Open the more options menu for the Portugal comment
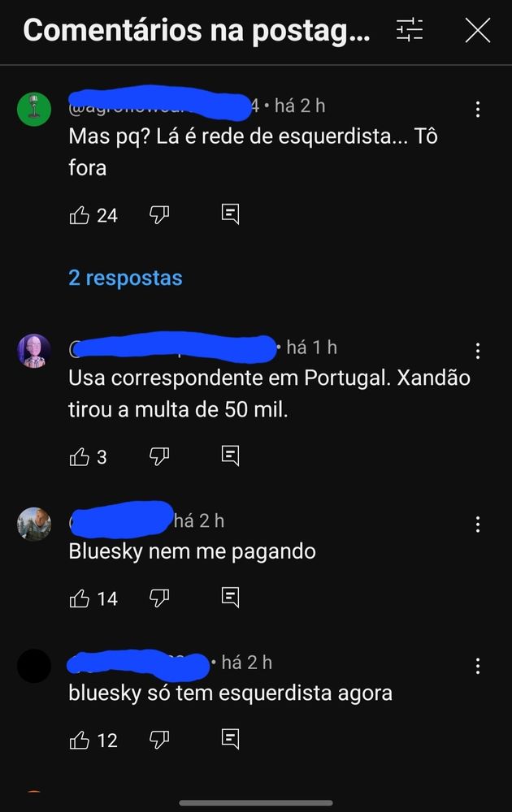512x812 pixels. [x=477, y=351]
